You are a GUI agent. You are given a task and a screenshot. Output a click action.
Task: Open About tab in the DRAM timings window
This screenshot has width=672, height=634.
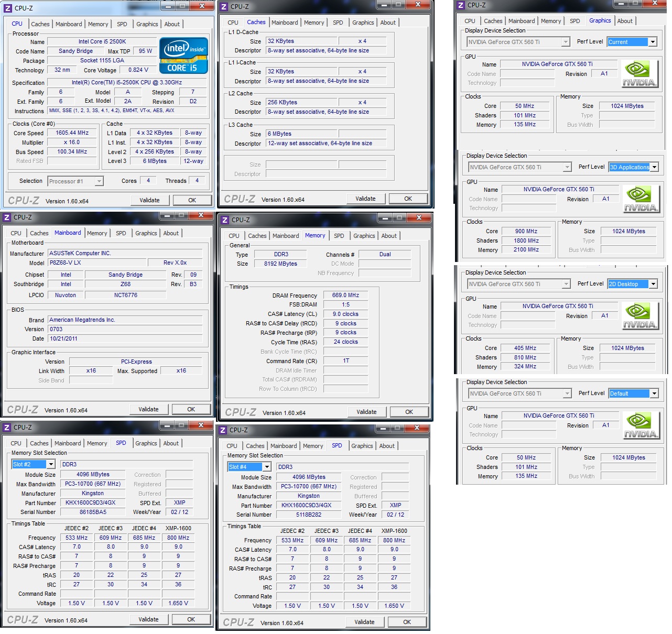pos(389,236)
